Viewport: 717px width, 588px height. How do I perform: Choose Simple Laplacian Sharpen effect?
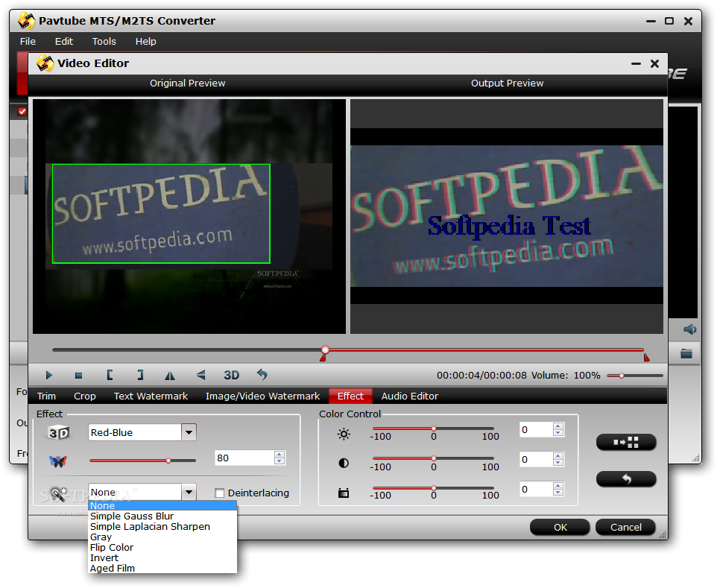click(162, 526)
